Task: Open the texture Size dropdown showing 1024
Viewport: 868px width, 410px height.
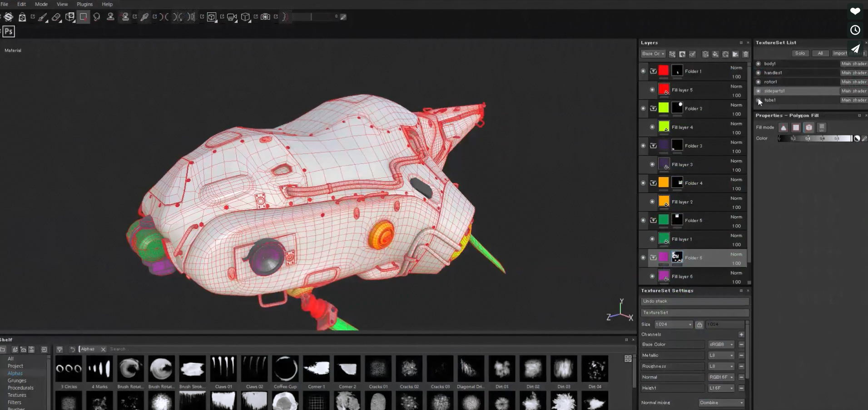Action: pyautogui.click(x=674, y=324)
